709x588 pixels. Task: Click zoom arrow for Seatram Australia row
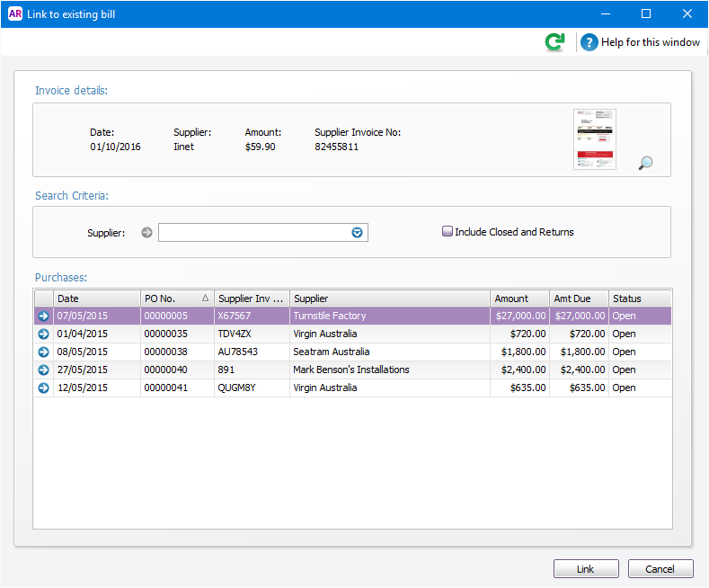pos(43,352)
